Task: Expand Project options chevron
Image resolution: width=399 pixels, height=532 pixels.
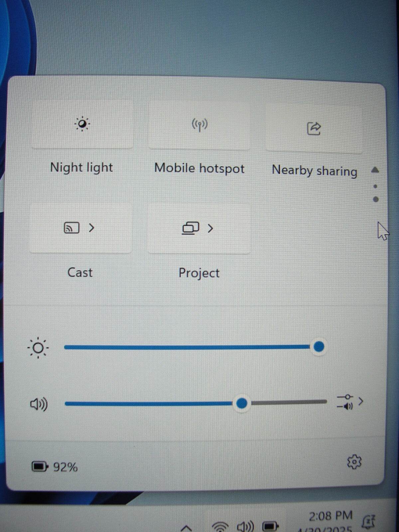Action: tap(210, 228)
